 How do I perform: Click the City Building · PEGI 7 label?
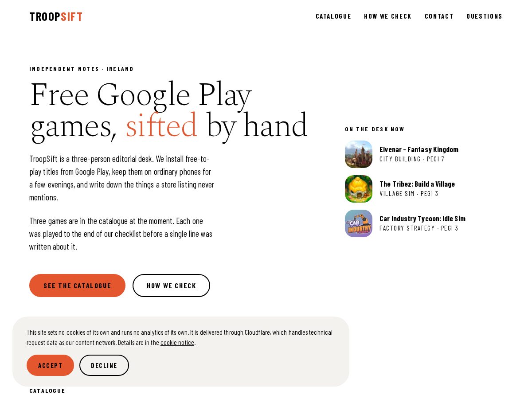coord(412,159)
